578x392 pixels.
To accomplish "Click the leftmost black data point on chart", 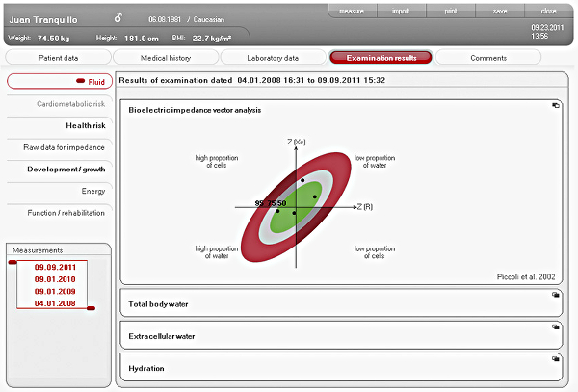I will (277, 211).
